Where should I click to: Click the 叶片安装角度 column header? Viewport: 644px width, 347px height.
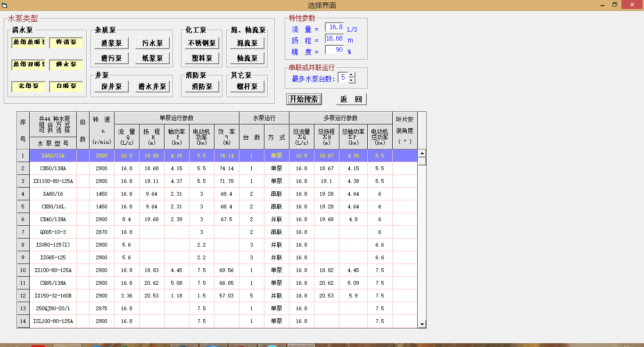(x=405, y=131)
